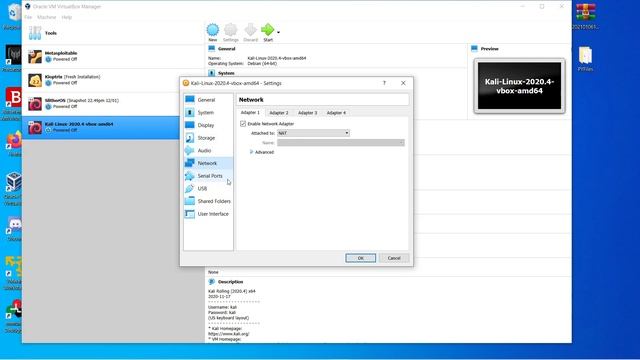Open the Start button dropdown arrow

pos(278,32)
